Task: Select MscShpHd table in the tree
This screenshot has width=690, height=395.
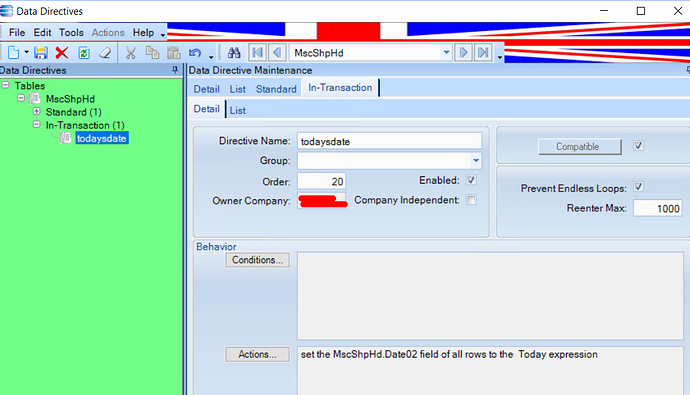Action: point(70,99)
